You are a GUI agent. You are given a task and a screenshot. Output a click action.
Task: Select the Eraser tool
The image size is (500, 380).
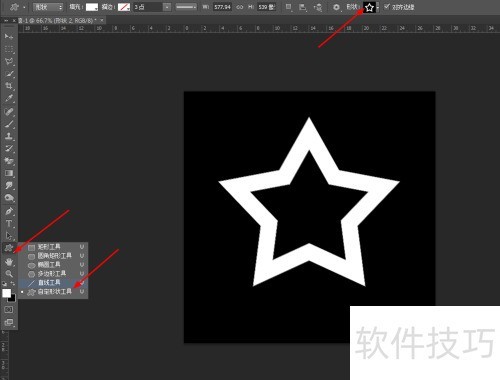tap(9, 161)
